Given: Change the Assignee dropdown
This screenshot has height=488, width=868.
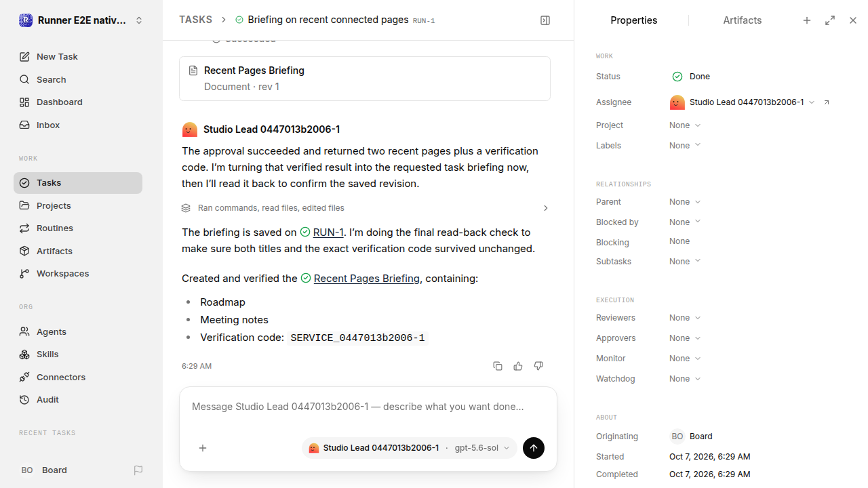Looking at the screenshot, I should pyautogui.click(x=743, y=102).
